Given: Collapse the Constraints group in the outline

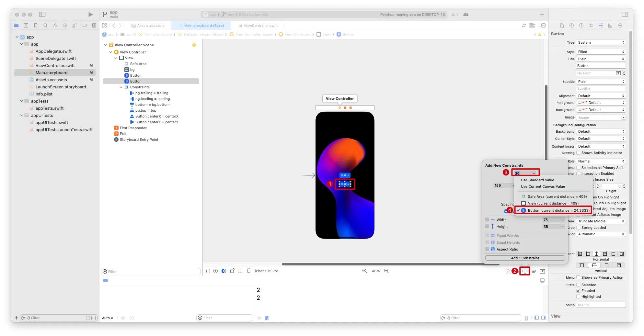Looking at the screenshot, I should [121, 87].
